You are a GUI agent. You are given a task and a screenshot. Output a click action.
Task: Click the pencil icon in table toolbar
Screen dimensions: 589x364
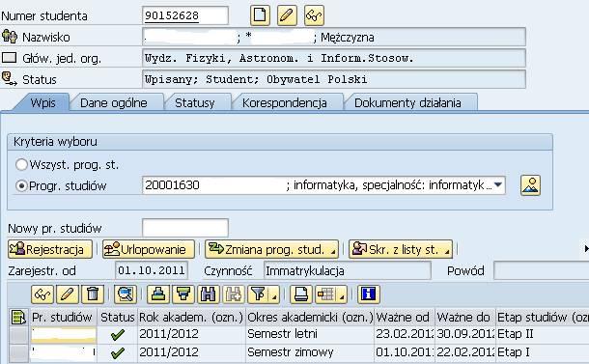68,294
